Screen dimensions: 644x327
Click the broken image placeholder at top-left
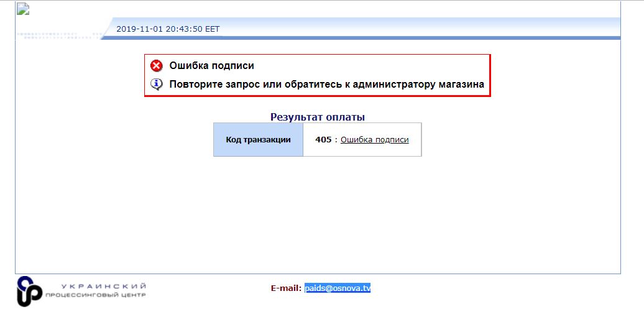pos(23,9)
